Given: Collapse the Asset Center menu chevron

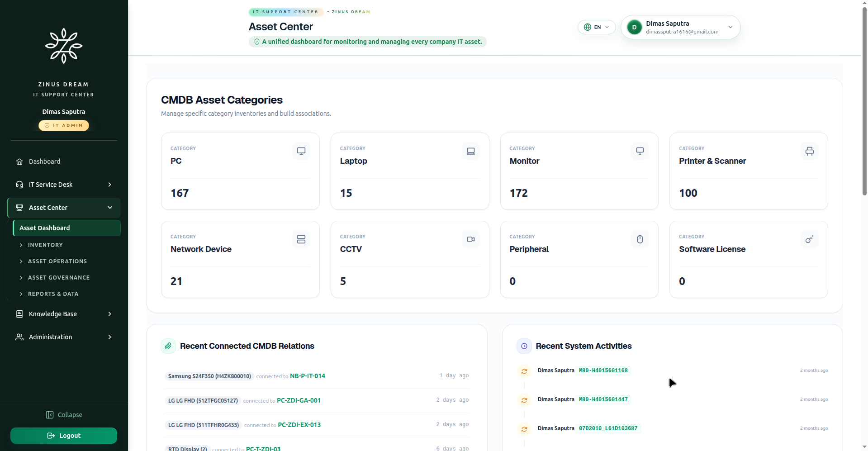Looking at the screenshot, I should [109, 208].
